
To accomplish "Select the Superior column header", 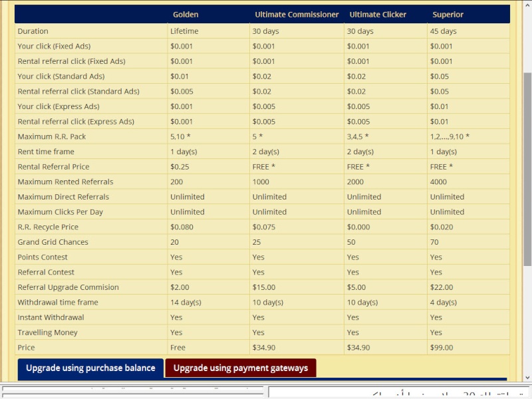I will [x=448, y=15].
